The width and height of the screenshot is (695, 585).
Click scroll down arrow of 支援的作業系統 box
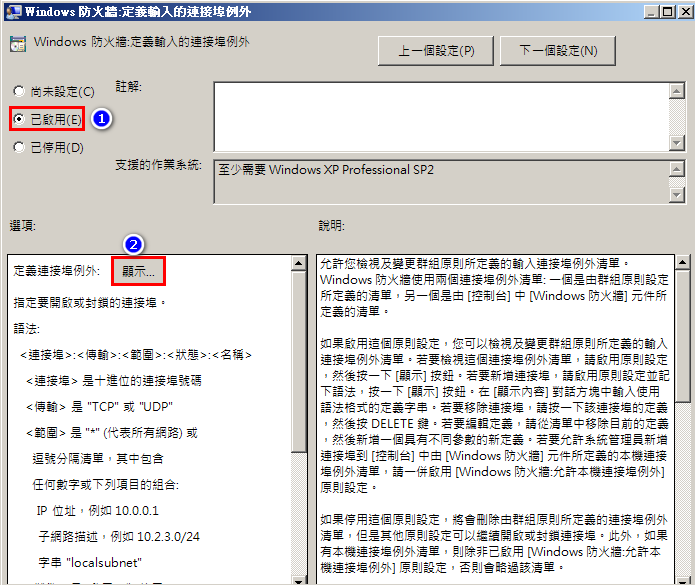[676, 195]
